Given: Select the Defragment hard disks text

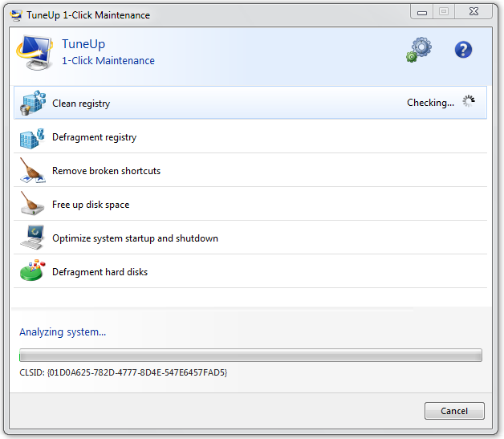Looking at the screenshot, I should tap(100, 272).
